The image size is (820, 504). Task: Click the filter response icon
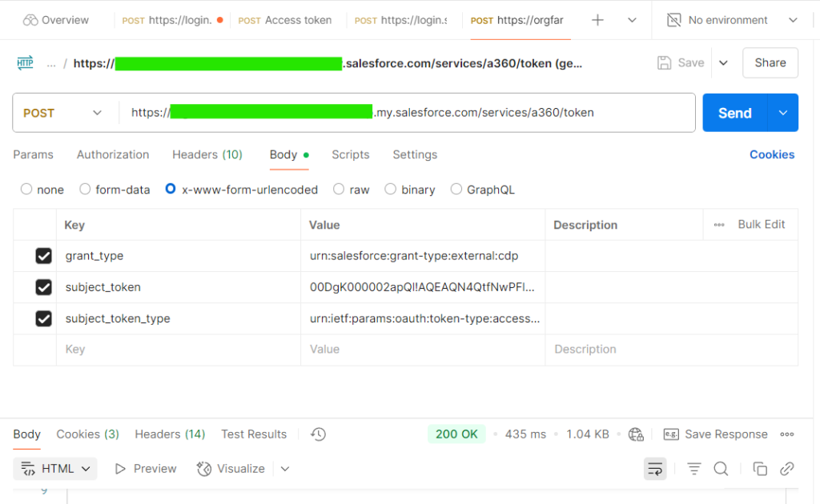(x=694, y=469)
